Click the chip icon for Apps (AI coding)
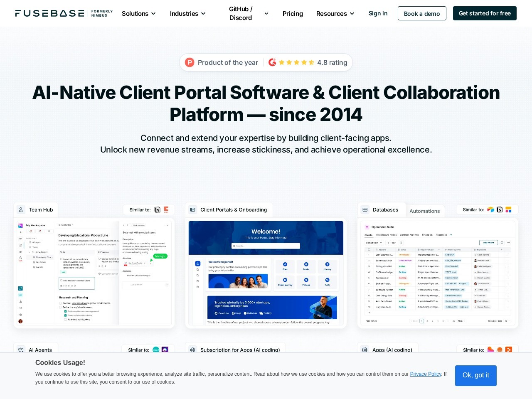532x399 pixels. tap(365, 350)
